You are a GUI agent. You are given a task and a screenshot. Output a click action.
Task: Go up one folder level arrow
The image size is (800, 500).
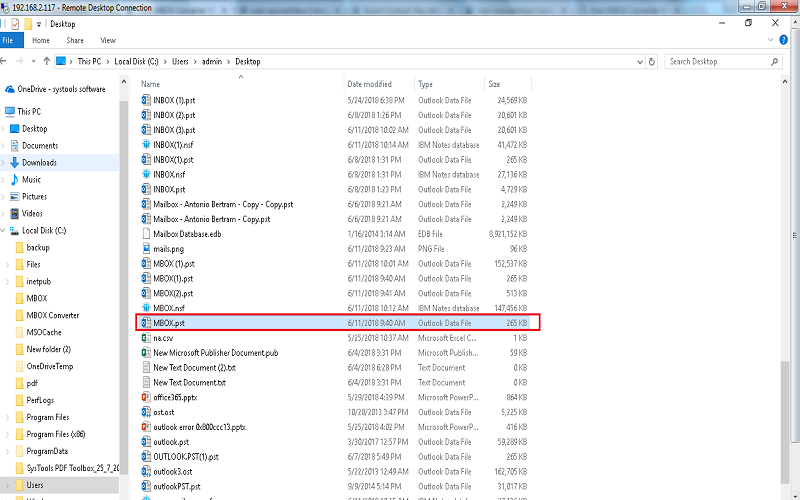coord(46,61)
